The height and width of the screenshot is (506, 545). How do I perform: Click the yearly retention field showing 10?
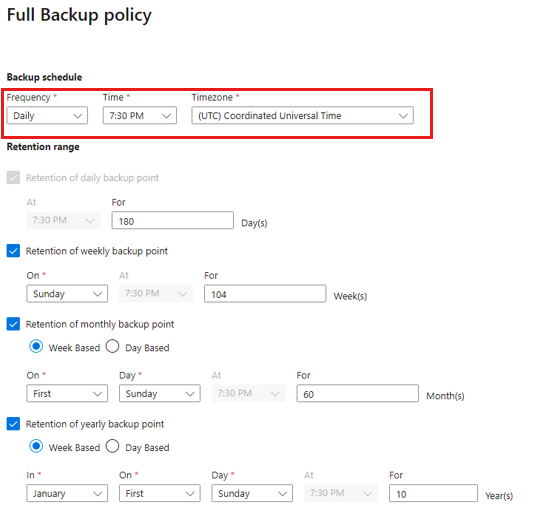coord(433,493)
